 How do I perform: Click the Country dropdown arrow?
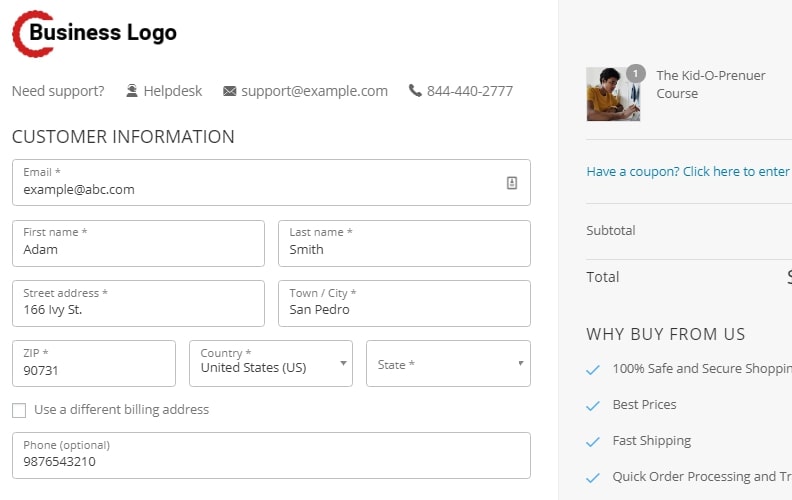(343, 363)
